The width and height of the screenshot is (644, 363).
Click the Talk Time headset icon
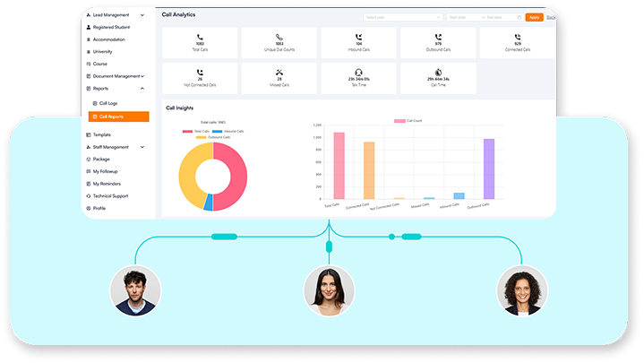click(x=358, y=72)
